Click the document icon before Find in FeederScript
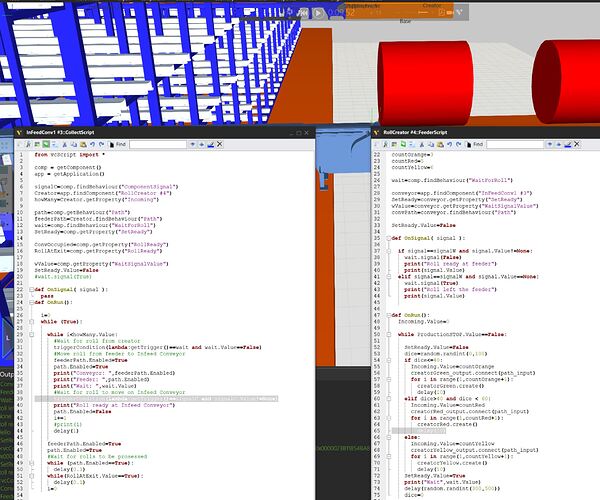 [x=469, y=145]
